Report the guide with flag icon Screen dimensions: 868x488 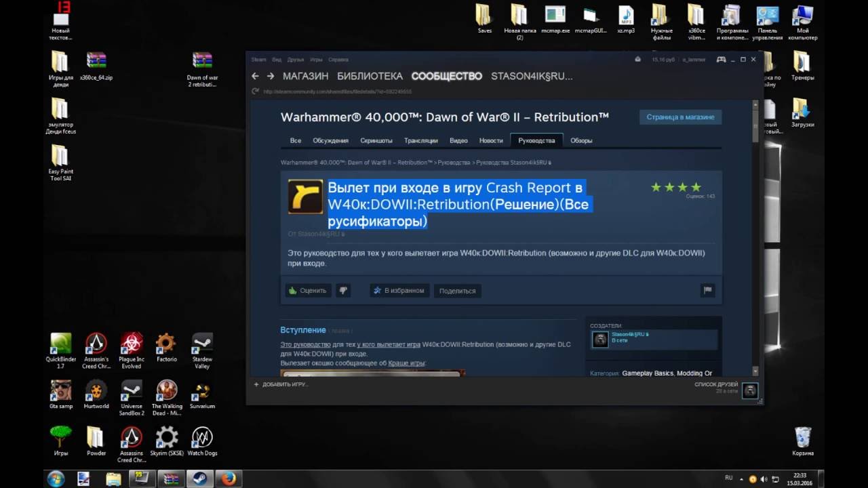(x=707, y=290)
